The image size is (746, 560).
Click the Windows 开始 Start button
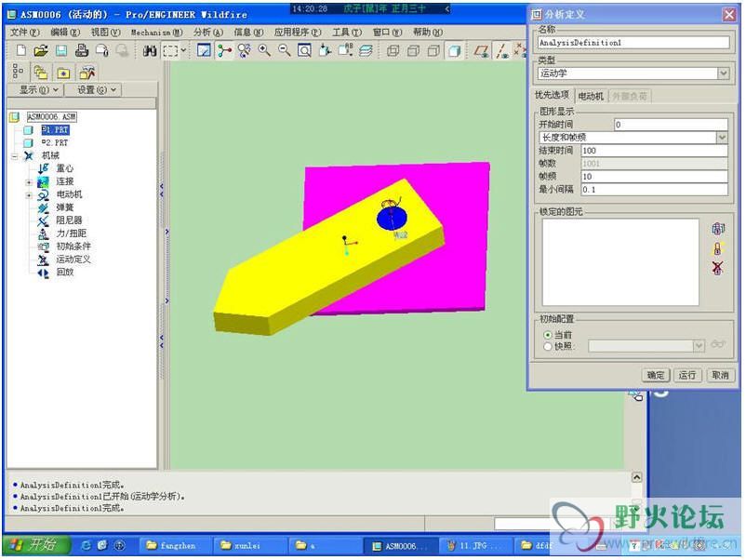(x=35, y=545)
